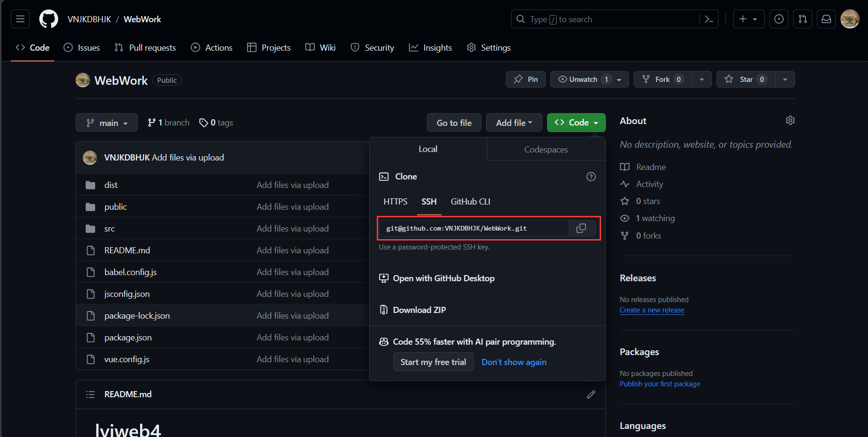Open the notifications inbox icon

point(826,19)
